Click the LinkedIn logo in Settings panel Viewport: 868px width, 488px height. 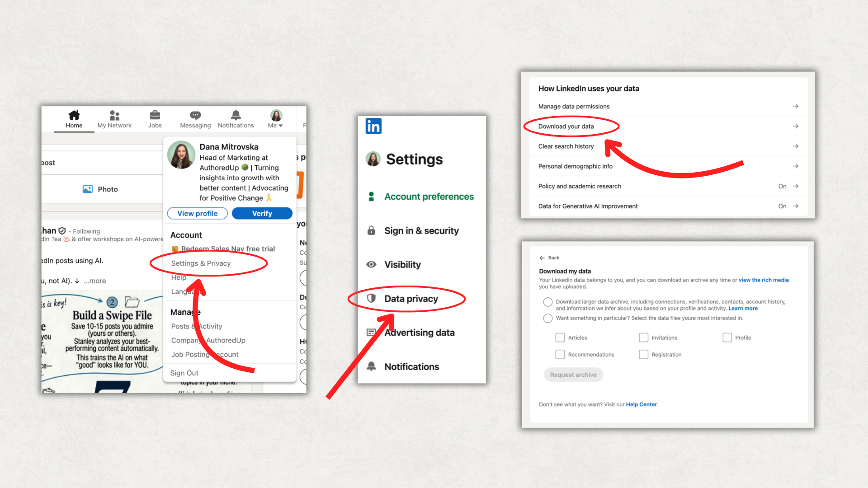point(373,126)
